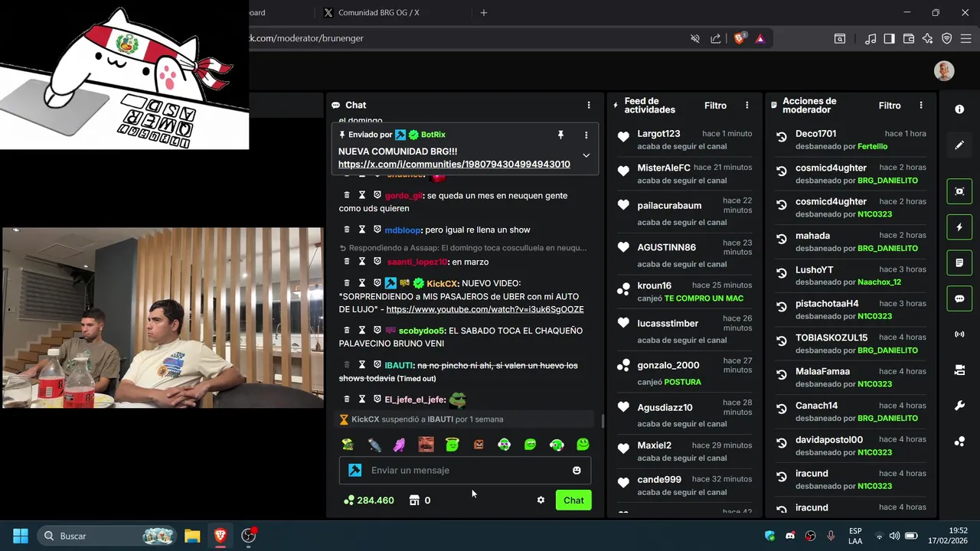
Task: Open Windows Start menu
Action: click(21, 536)
